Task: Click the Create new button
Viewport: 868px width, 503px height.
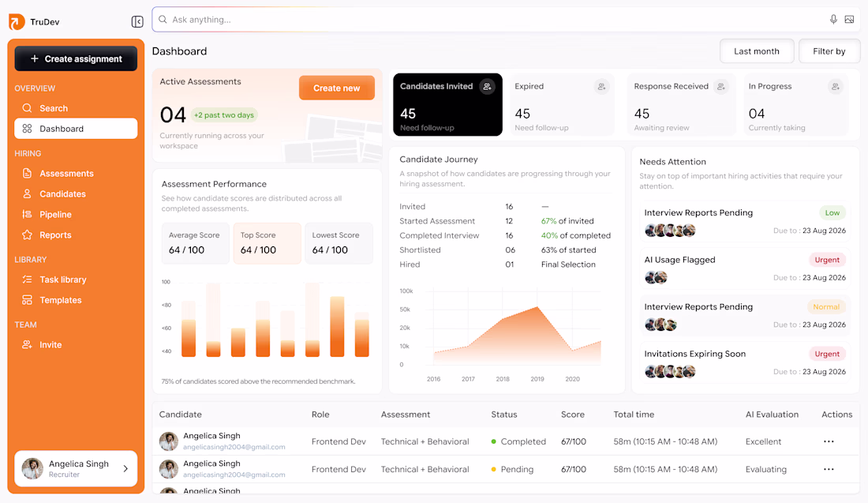Action: click(337, 88)
